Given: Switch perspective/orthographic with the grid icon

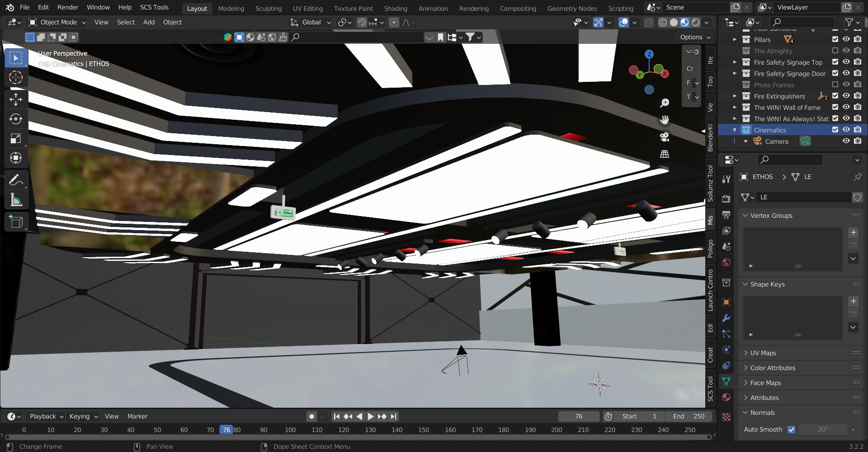Looking at the screenshot, I should tap(665, 154).
